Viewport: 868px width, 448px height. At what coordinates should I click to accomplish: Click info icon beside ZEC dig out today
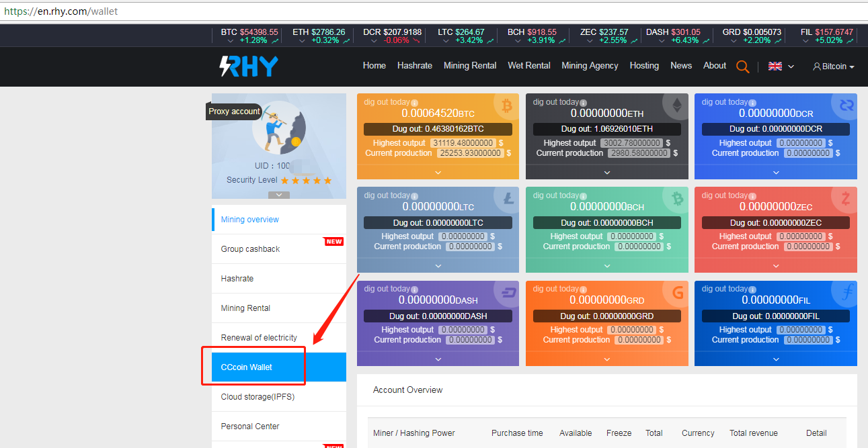pos(752,196)
